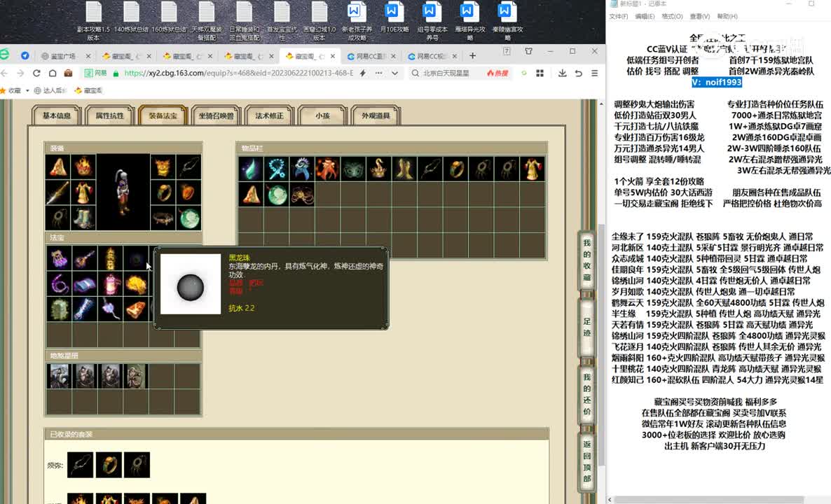Open the 查看(V) menu in Notepad
This screenshot has width=831, height=504.
699,16
